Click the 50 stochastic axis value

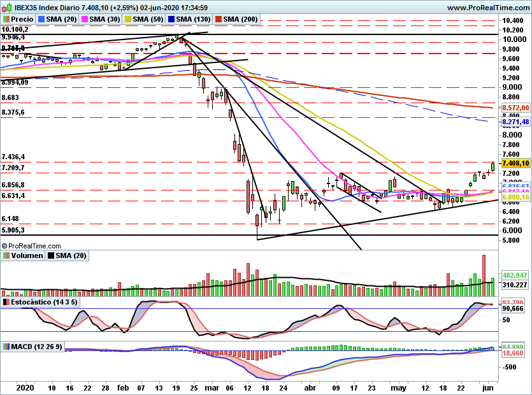click(506, 320)
